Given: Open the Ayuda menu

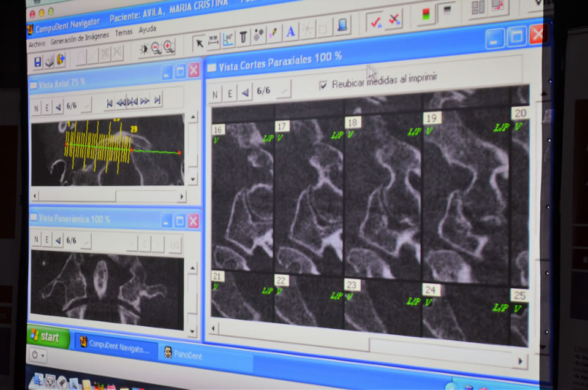Looking at the screenshot, I should (148, 29).
